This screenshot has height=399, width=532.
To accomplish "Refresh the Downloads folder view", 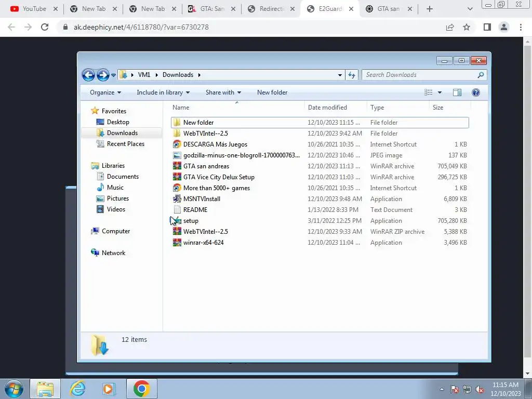I will coord(352,75).
